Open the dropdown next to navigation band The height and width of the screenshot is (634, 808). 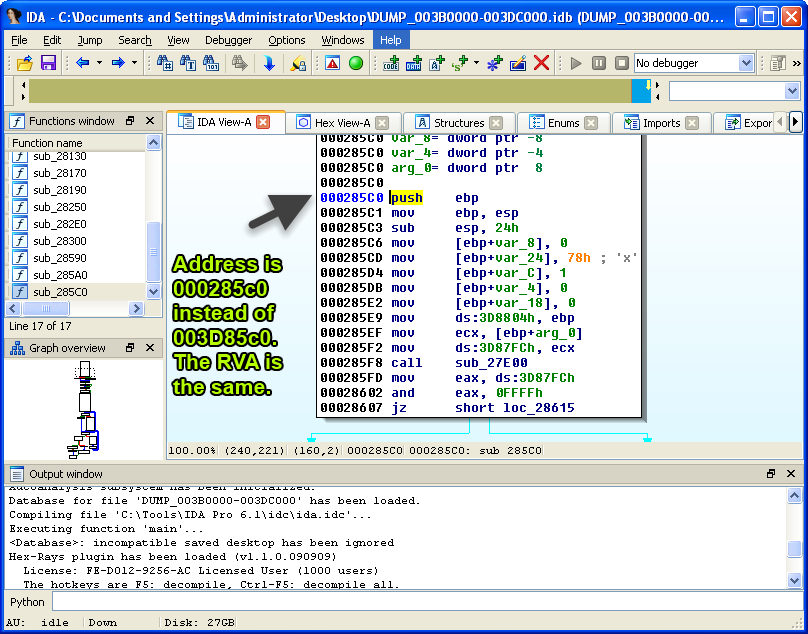(x=792, y=91)
